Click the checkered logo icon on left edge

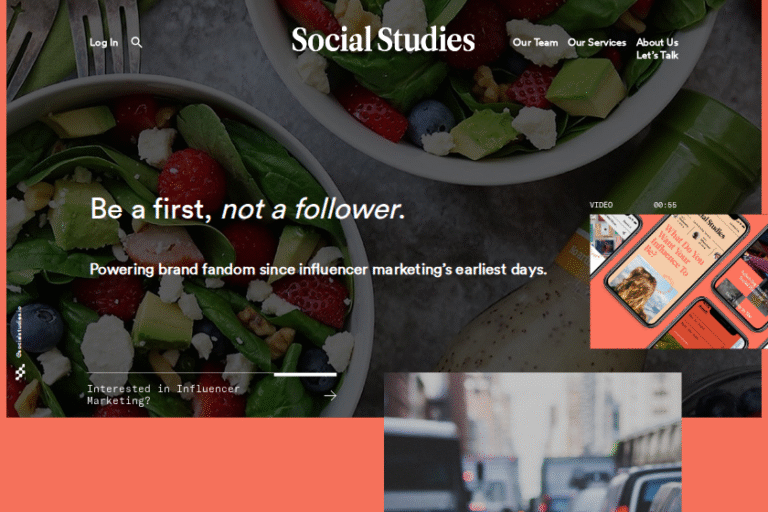pyautogui.click(x=21, y=372)
